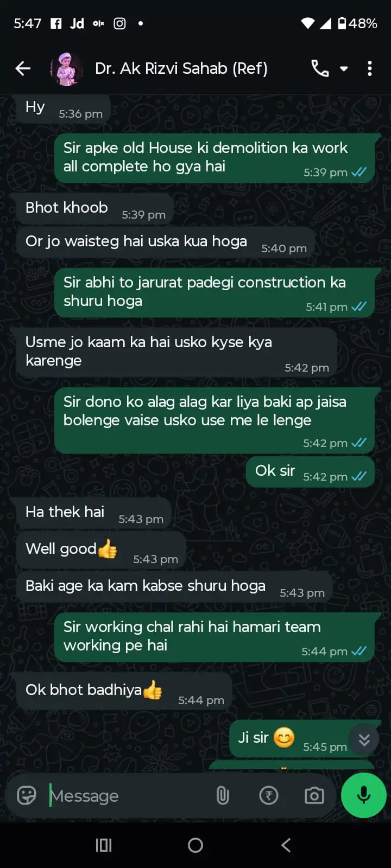Screen dimensions: 391x868
Task: Open the camera from message bar
Action: click(x=314, y=796)
